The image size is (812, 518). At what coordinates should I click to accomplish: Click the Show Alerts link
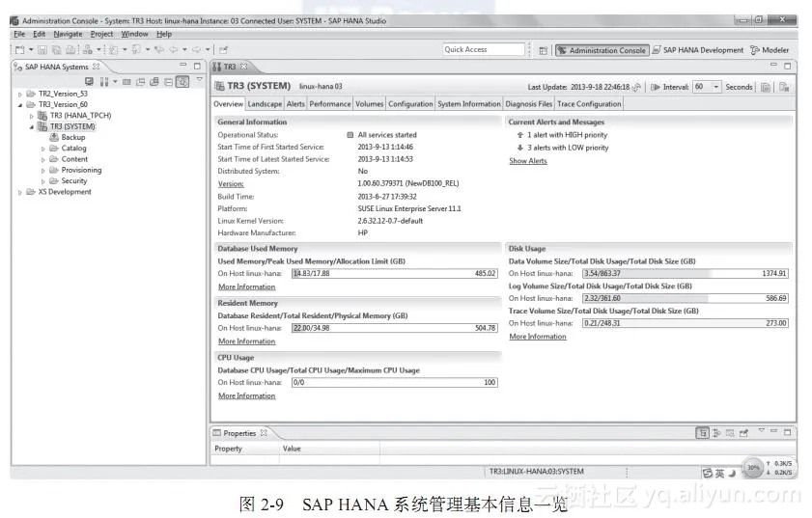(x=528, y=161)
